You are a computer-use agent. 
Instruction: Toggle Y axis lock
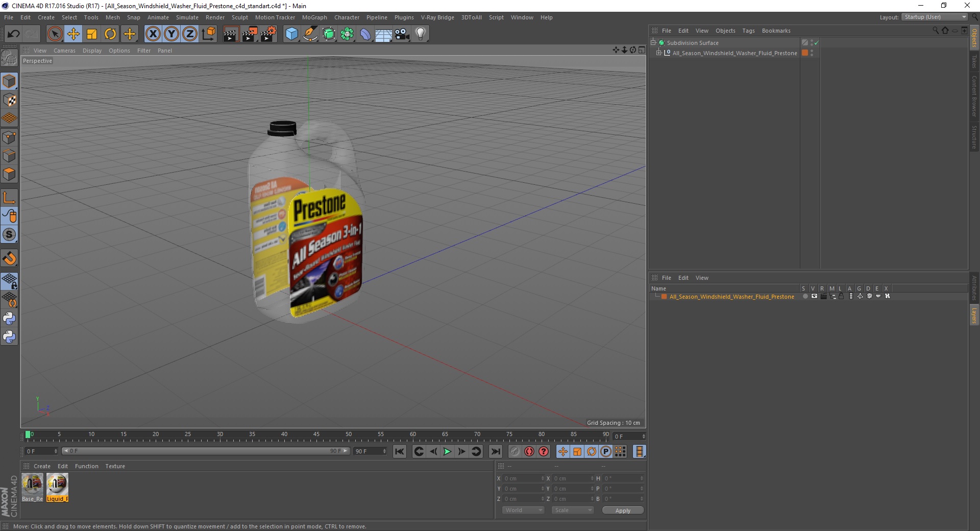(171, 34)
